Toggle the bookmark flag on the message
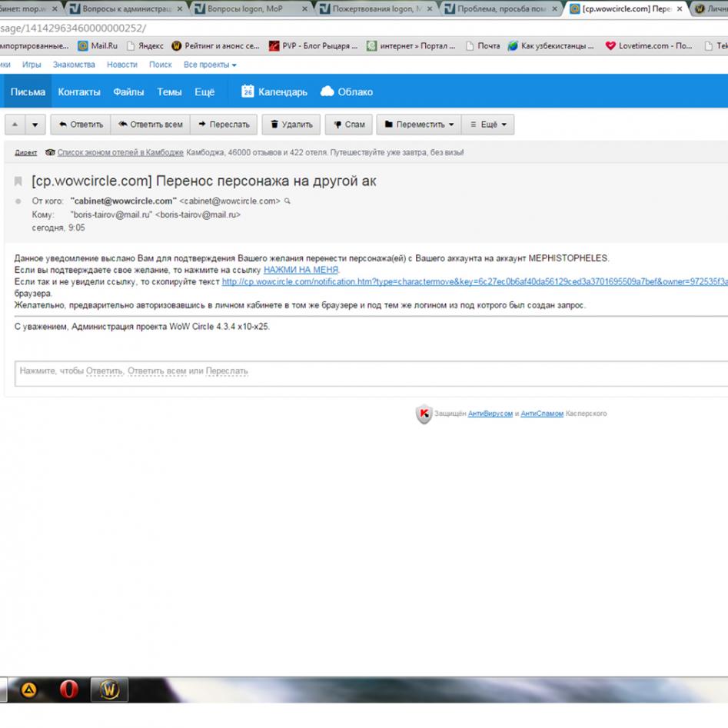 pyautogui.click(x=18, y=181)
